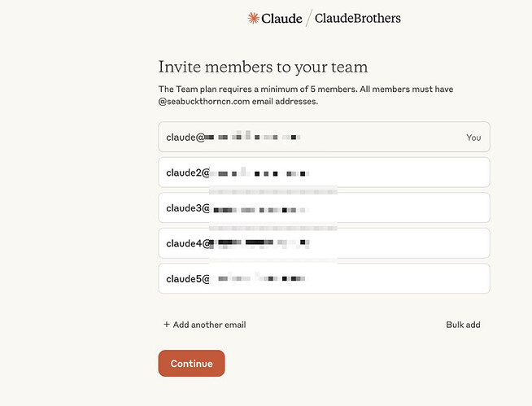Click the orange Claude starburst logo icon
The width and height of the screenshot is (532, 406).
[x=253, y=18]
